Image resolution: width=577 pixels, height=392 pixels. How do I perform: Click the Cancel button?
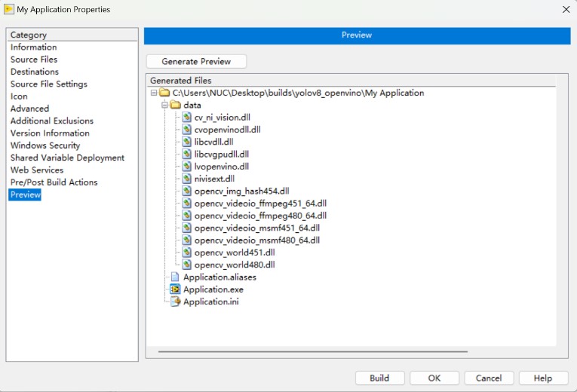coord(489,378)
